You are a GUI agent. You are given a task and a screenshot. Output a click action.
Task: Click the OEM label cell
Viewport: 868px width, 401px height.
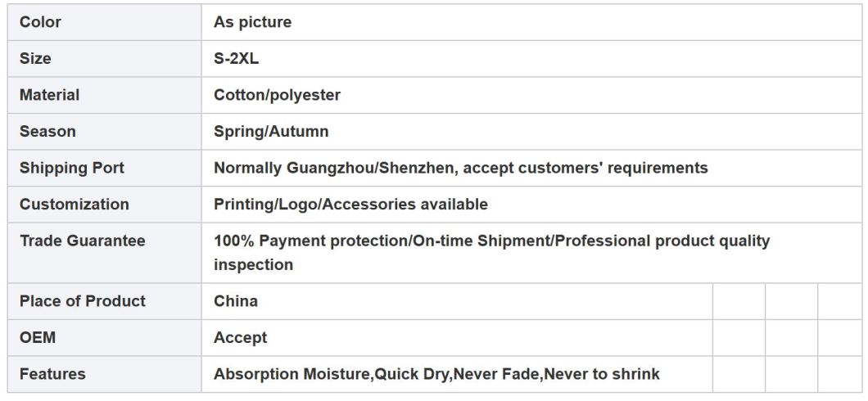[105, 337]
